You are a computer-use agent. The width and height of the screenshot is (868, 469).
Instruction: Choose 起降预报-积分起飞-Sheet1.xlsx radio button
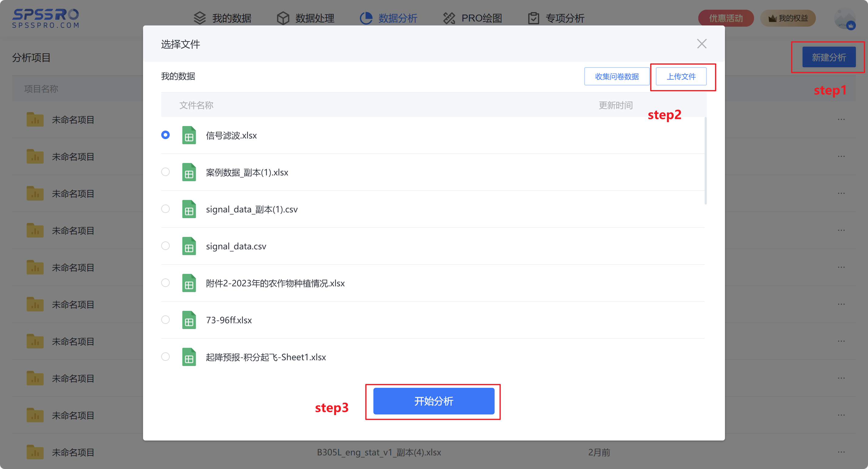pos(165,357)
